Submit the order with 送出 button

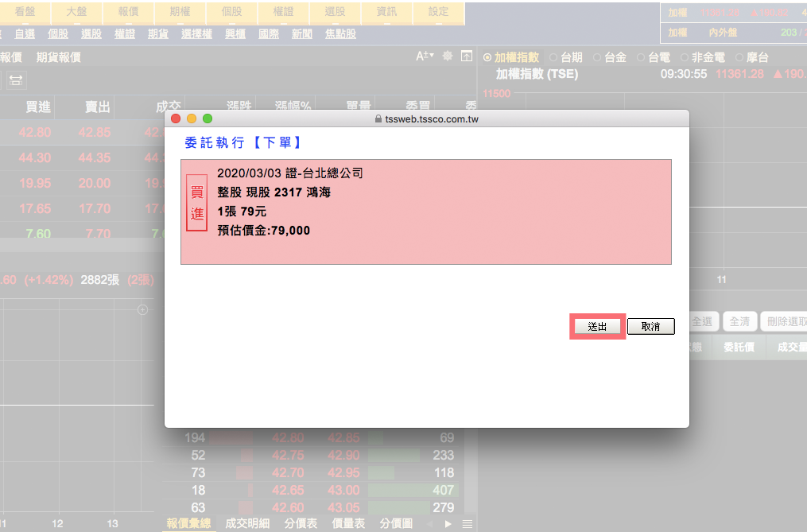pyautogui.click(x=597, y=327)
